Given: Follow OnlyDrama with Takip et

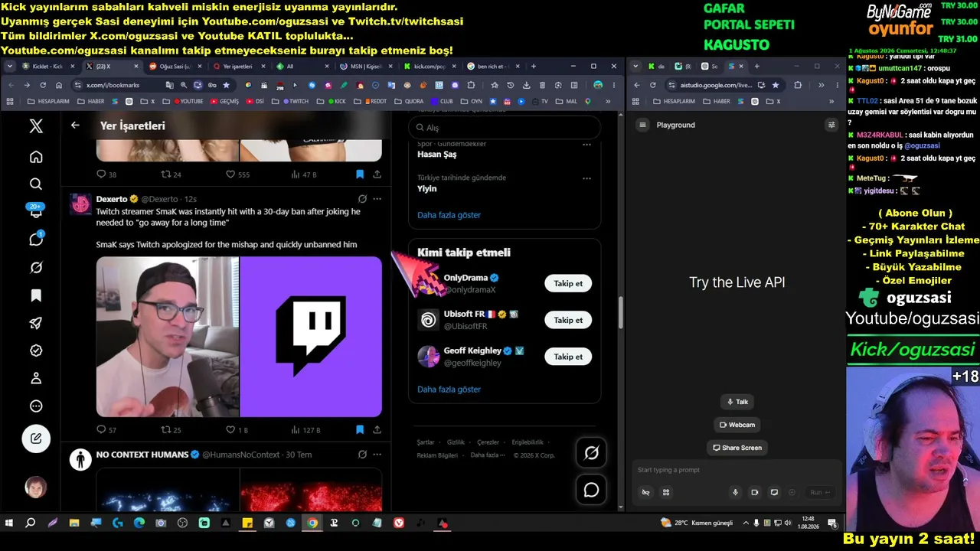Looking at the screenshot, I should [568, 283].
